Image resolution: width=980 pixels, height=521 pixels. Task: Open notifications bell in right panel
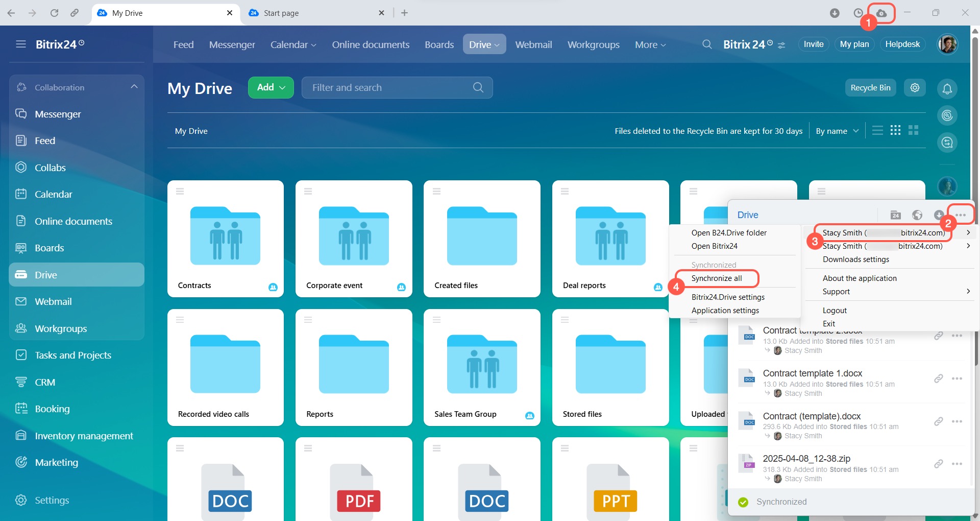pos(947,89)
